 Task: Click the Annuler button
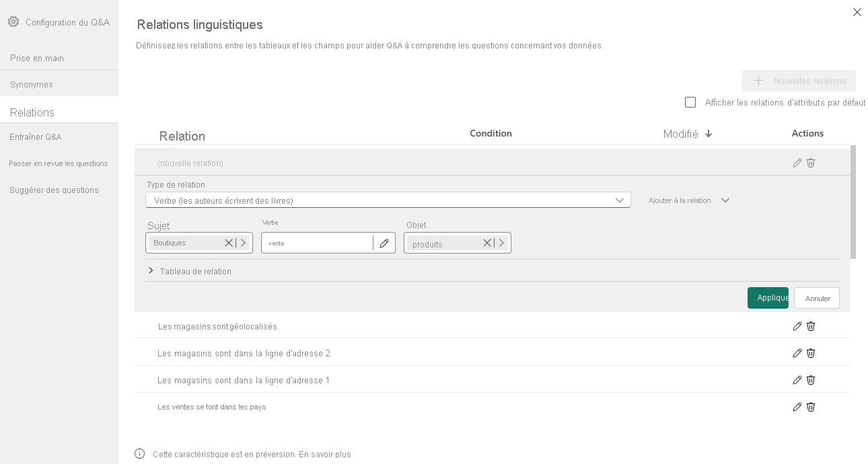click(817, 298)
